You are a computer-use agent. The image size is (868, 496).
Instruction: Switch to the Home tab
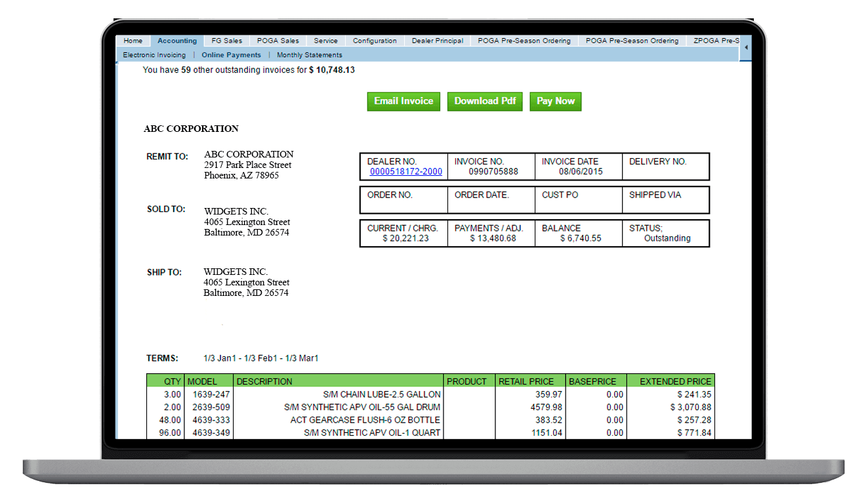pos(133,40)
